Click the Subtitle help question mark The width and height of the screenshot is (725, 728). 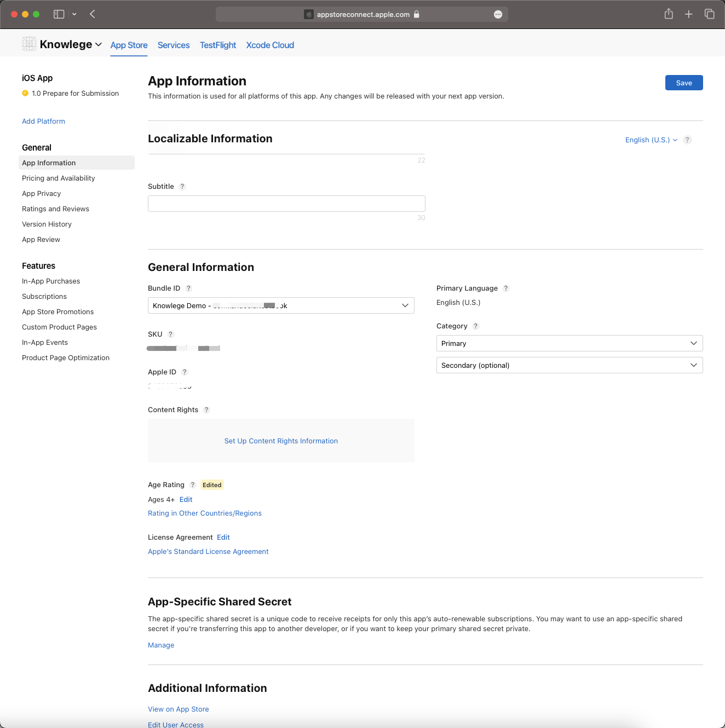click(182, 187)
